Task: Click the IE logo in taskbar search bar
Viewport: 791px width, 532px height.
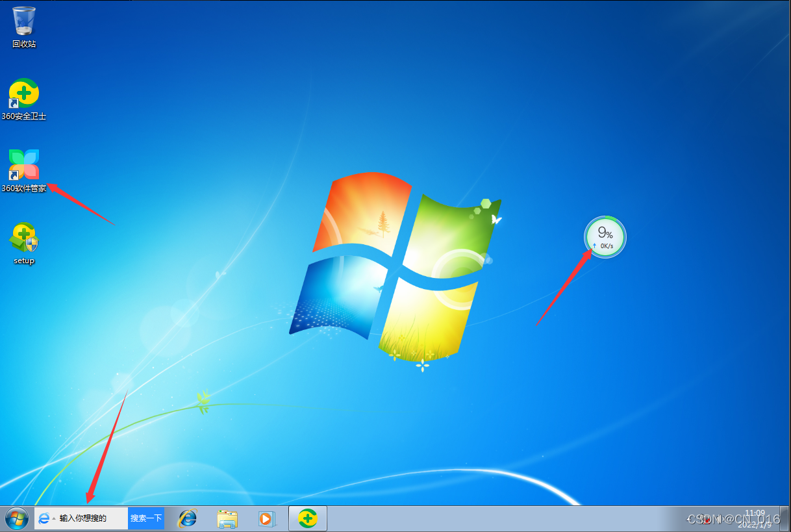Action: tap(44, 518)
